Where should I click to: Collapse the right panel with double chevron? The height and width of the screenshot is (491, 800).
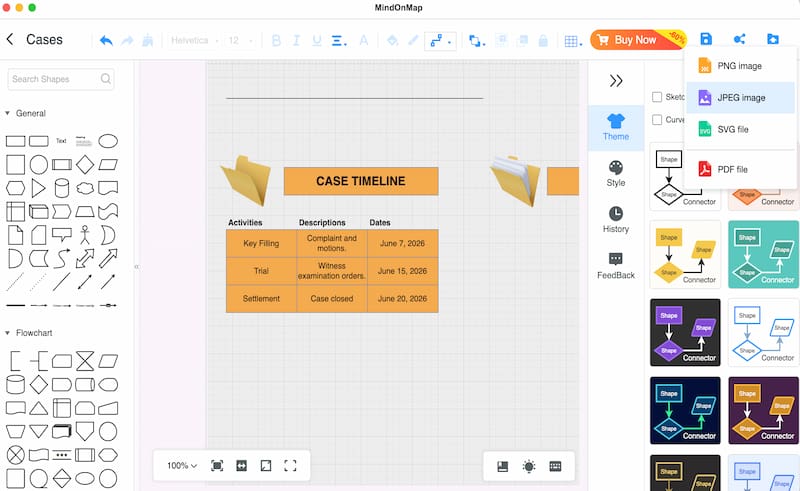[x=616, y=81]
